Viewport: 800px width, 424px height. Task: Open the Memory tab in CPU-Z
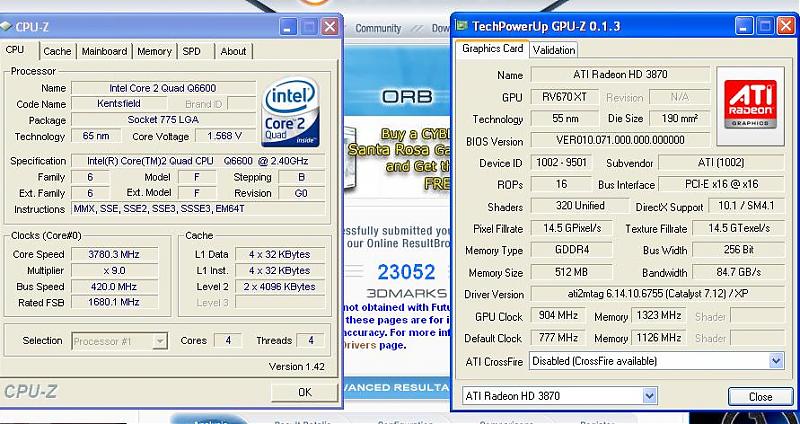click(x=154, y=51)
